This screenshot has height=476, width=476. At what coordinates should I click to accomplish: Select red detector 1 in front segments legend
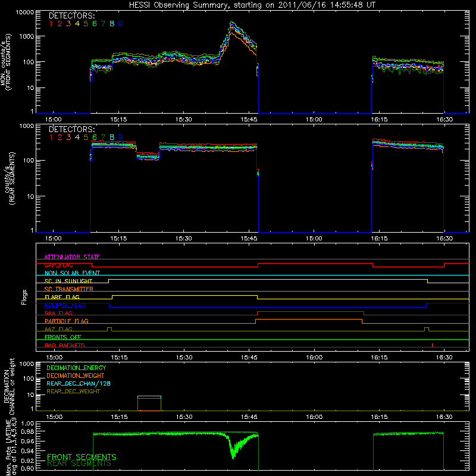pyautogui.click(x=51, y=24)
